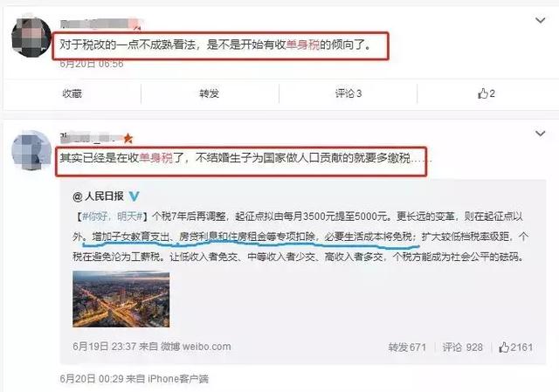The height and width of the screenshot is (392, 559).
Task: Open the city night aerial photo thumbnail
Action: [121, 299]
